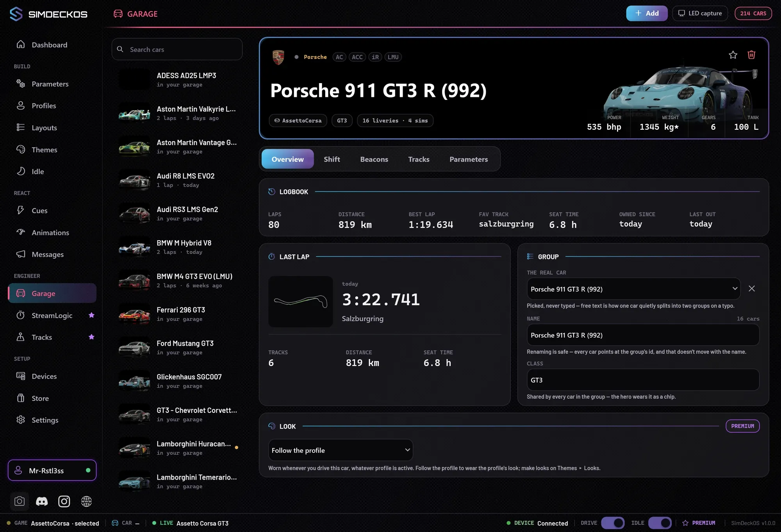
Task: Open the screenshot camera icon in the sidebar
Action: [20, 501]
